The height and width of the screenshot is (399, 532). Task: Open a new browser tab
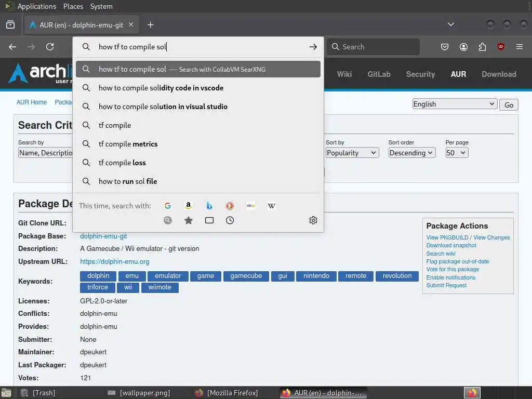click(x=151, y=25)
